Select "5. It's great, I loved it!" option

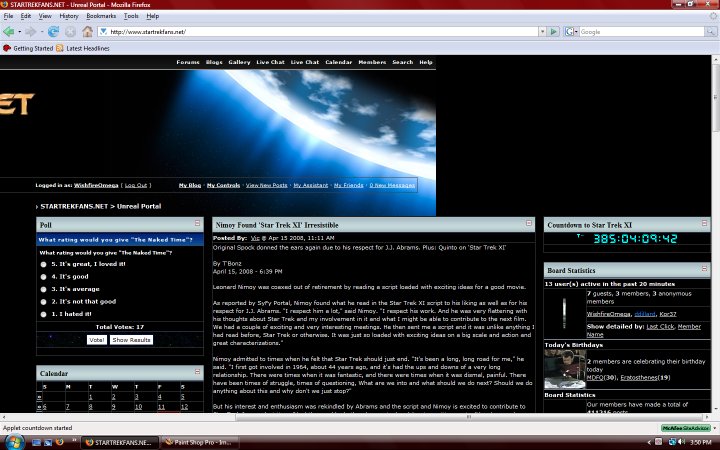44,264
